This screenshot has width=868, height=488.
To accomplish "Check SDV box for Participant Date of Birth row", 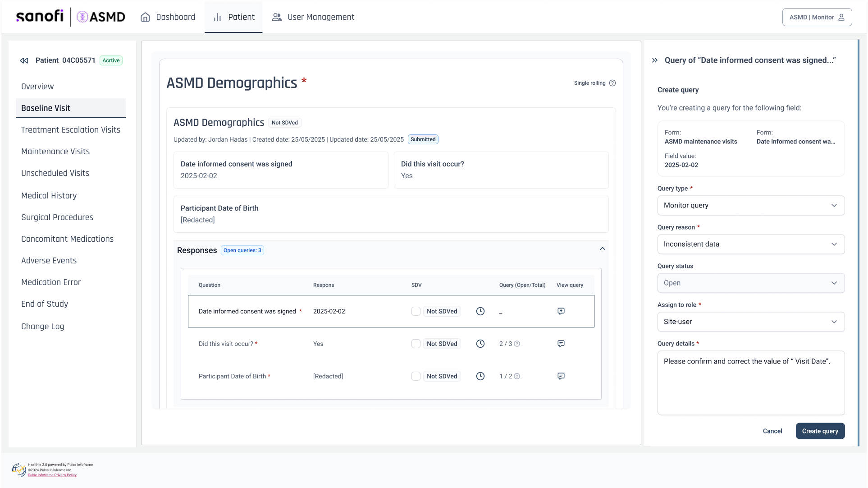I will [x=416, y=376].
